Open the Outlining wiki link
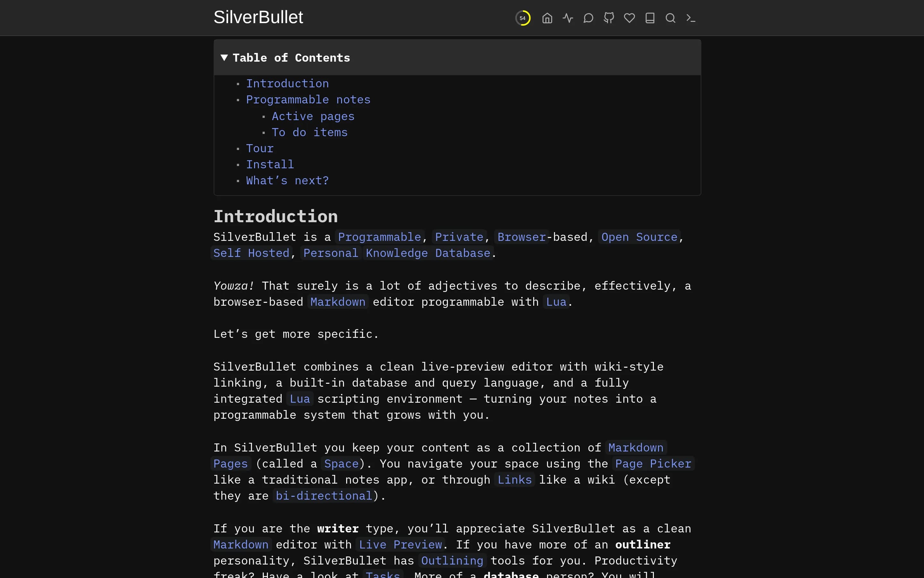The height and width of the screenshot is (578, 924). [x=452, y=561]
